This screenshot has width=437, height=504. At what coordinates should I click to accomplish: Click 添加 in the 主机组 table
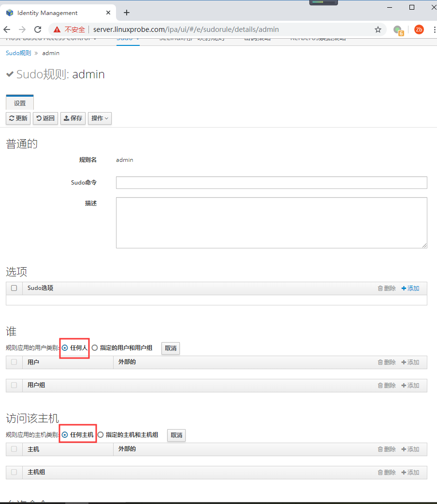click(x=410, y=473)
